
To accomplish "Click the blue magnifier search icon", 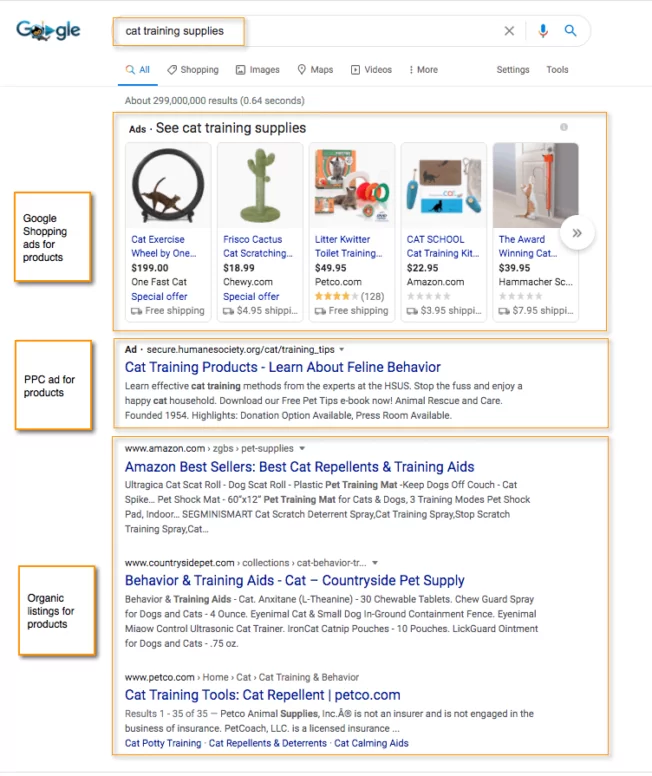I will [571, 31].
